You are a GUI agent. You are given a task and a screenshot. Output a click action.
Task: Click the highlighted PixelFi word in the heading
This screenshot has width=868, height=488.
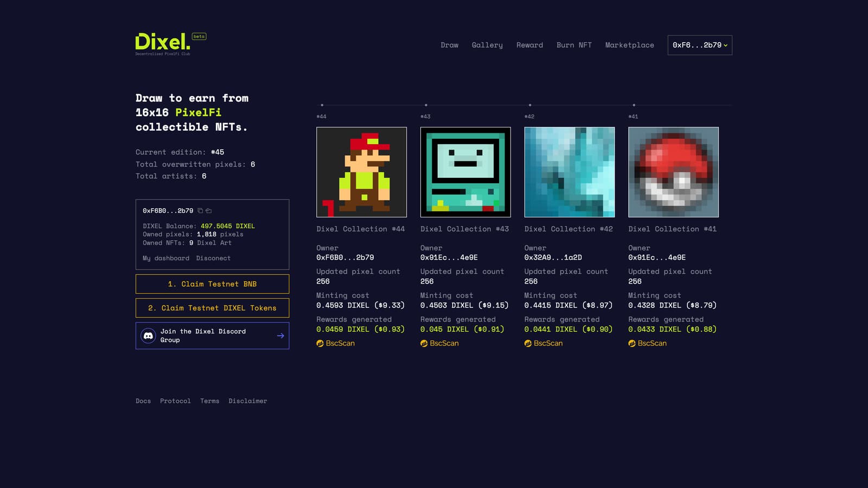[x=198, y=112]
